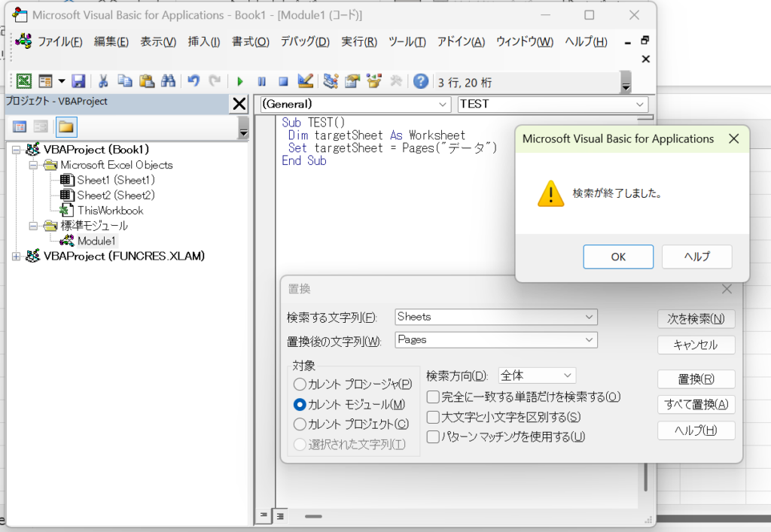Click the code window horizontal scrollbar thumb
The width and height of the screenshot is (771, 532).
click(x=313, y=516)
